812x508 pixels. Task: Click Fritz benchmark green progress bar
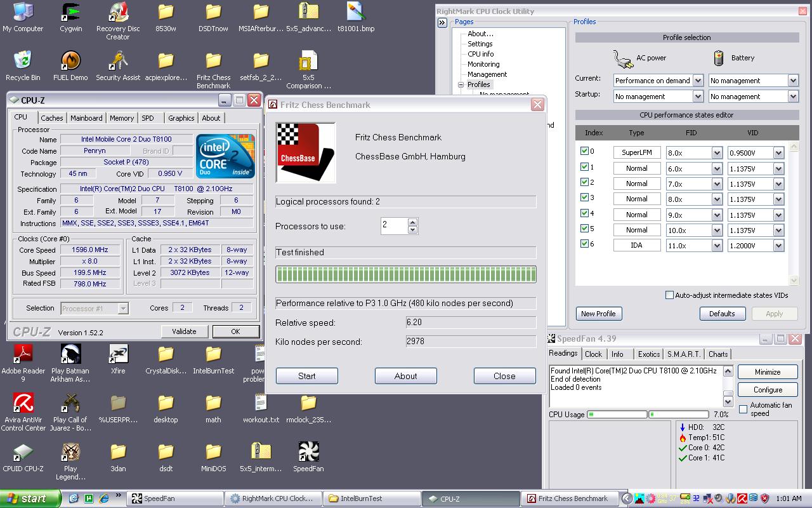click(406, 274)
